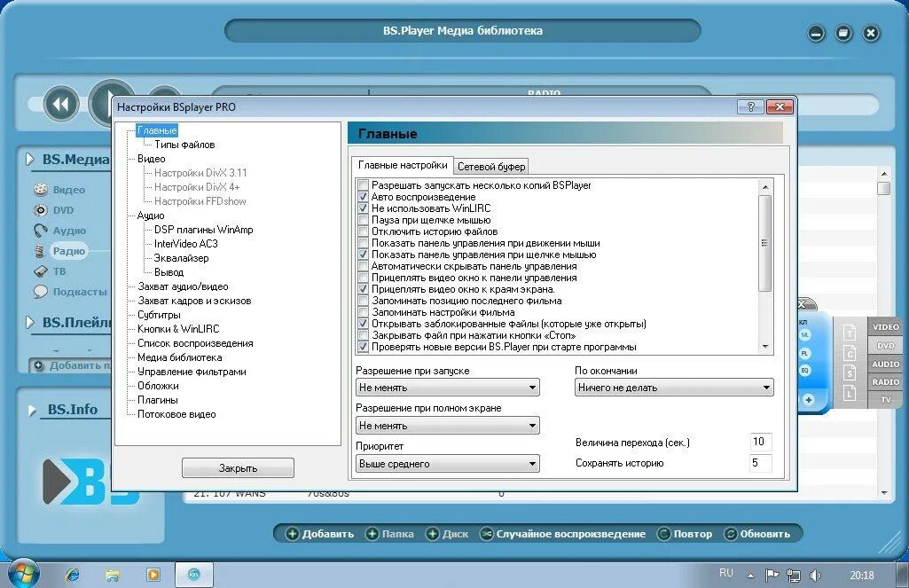909x588 pixels.
Task: Enable Отключить историю файлов
Action: point(363,231)
